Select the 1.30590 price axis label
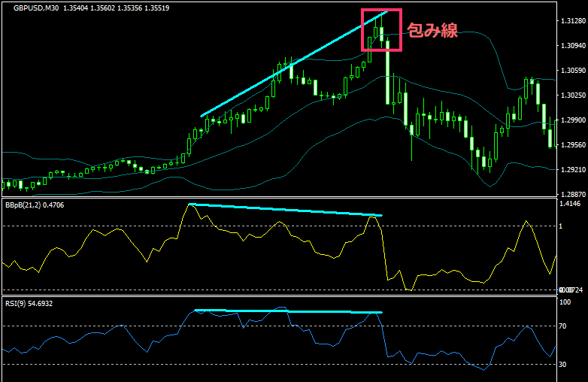 point(573,71)
